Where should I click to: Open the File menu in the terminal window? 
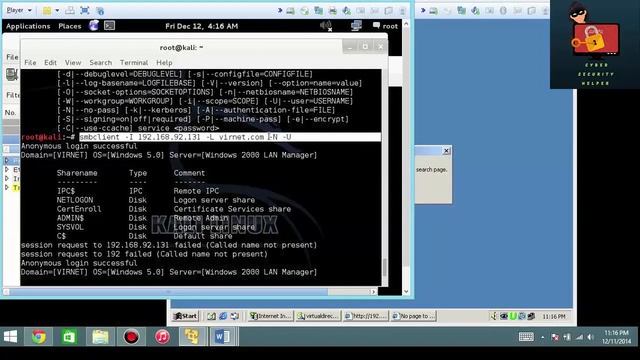(30, 63)
